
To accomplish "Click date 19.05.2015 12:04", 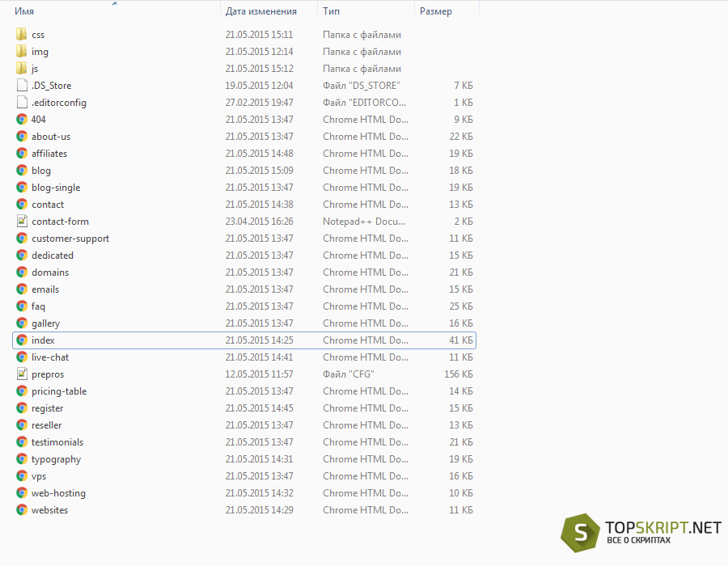I will 259,86.
